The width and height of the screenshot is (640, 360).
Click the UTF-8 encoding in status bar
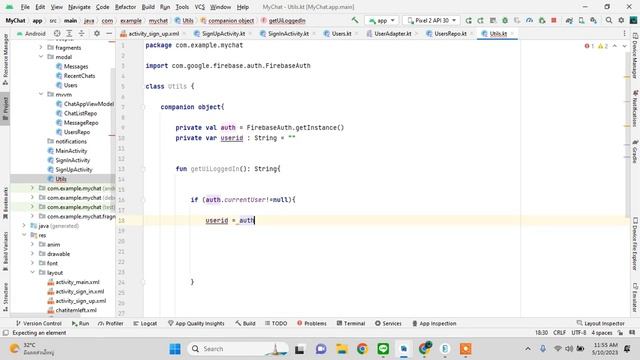pos(579,333)
